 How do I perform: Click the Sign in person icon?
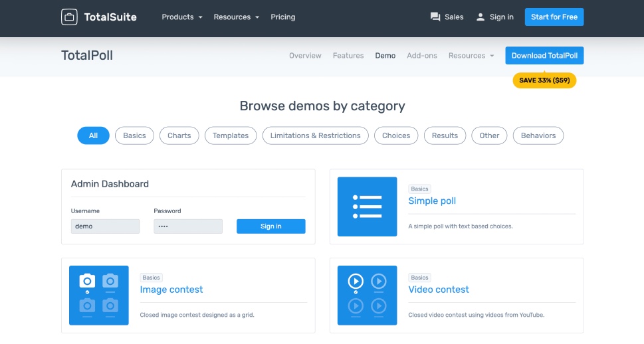tap(481, 17)
